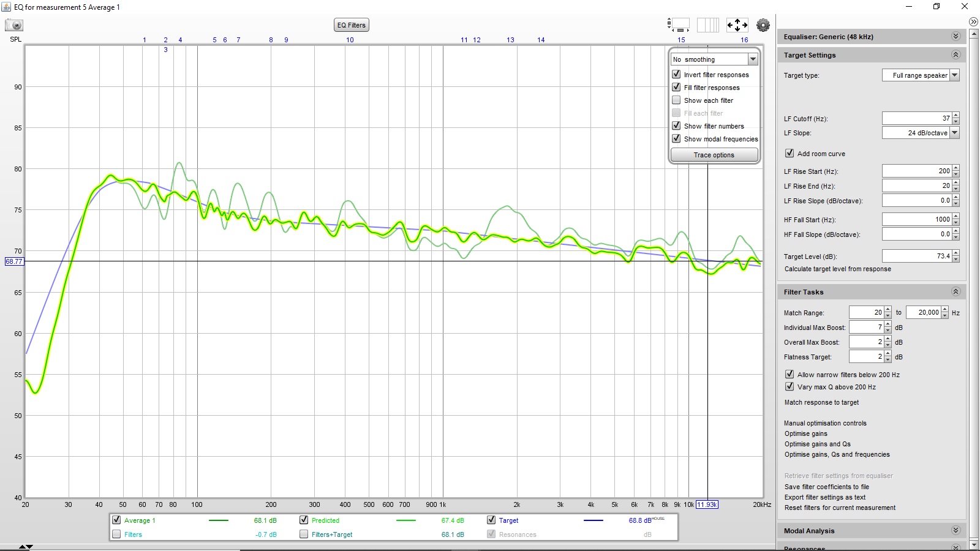This screenshot has height=551, width=980.
Task: Uncheck Allow narrow filters below 200 Hz
Action: tap(790, 374)
